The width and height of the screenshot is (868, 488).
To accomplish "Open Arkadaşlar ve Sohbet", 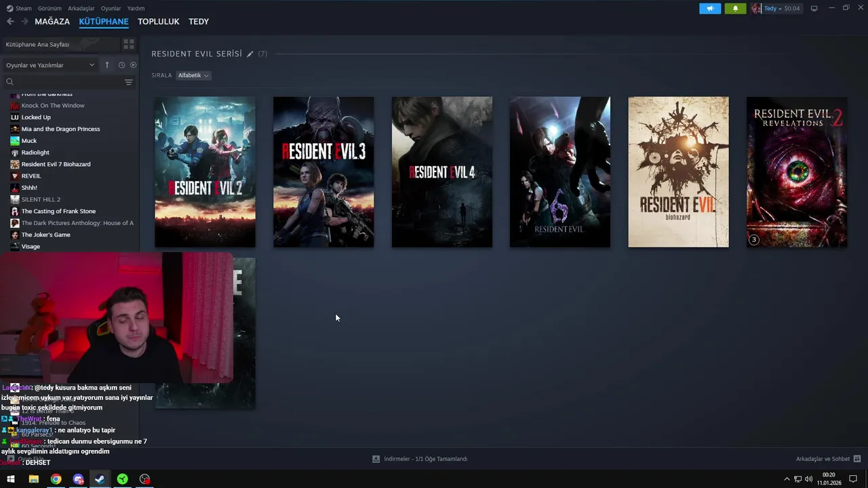I will click(823, 459).
